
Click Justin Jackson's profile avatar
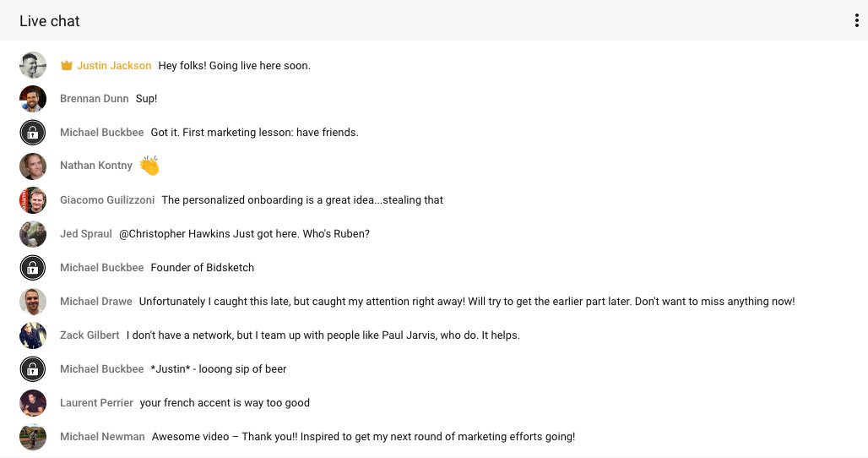pos(33,65)
